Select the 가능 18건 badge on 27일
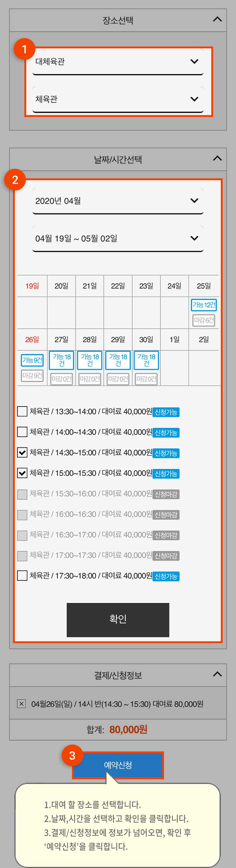 tap(62, 360)
